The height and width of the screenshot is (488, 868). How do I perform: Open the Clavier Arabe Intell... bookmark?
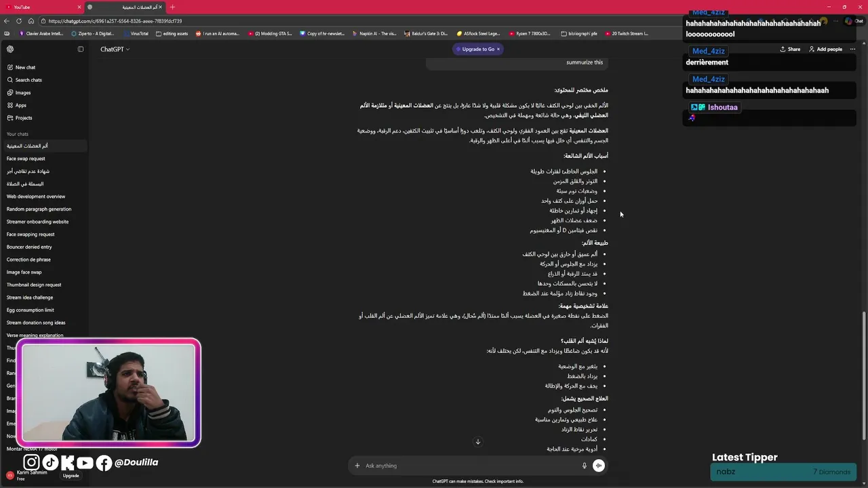pyautogui.click(x=41, y=33)
